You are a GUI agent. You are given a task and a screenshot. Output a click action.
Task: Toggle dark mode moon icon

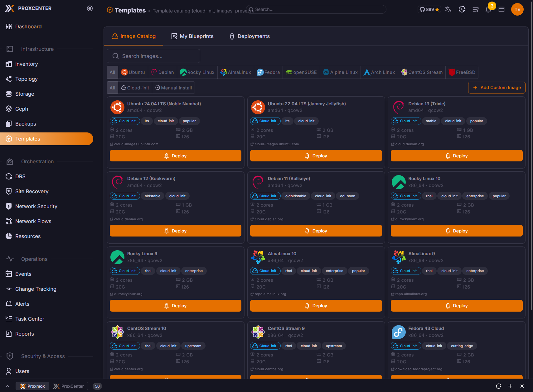462,9
